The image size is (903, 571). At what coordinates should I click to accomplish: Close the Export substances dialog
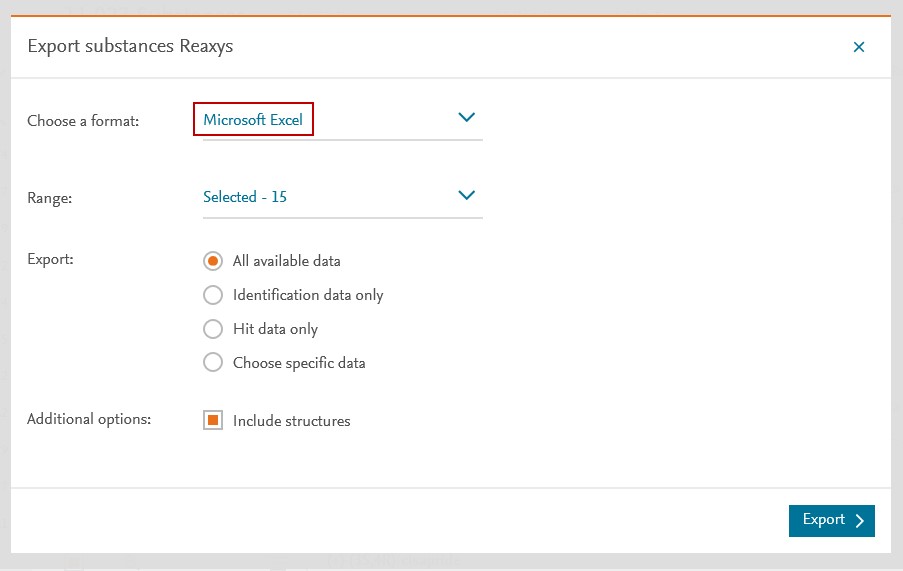pyautogui.click(x=858, y=47)
